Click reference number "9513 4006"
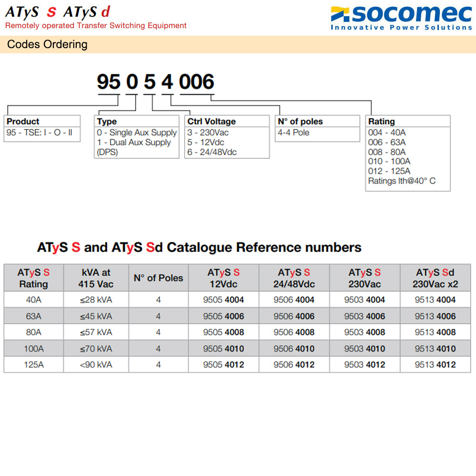The height and width of the screenshot is (476, 476). tap(436, 317)
